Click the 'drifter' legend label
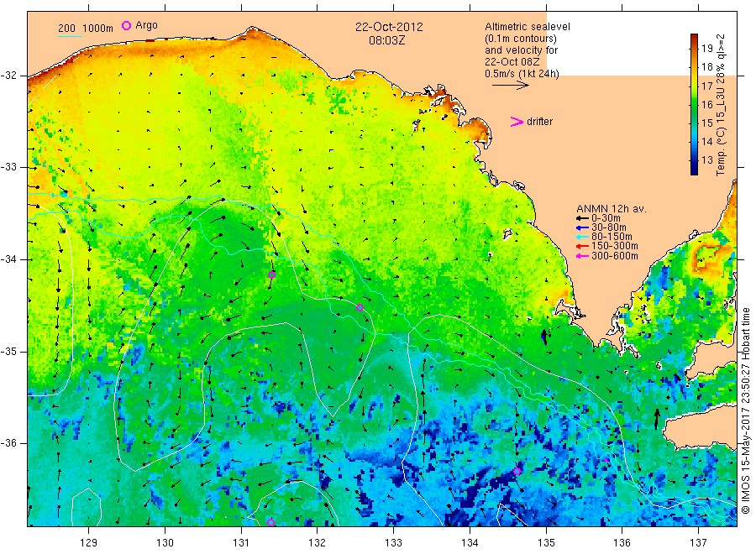The width and height of the screenshot is (756, 554). [539, 122]
